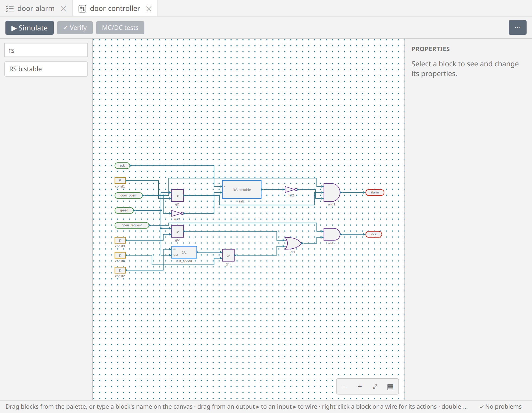Select the const4 constant block
The width and height of the screenshot is (532, 413).
click(x=120, y=255)
